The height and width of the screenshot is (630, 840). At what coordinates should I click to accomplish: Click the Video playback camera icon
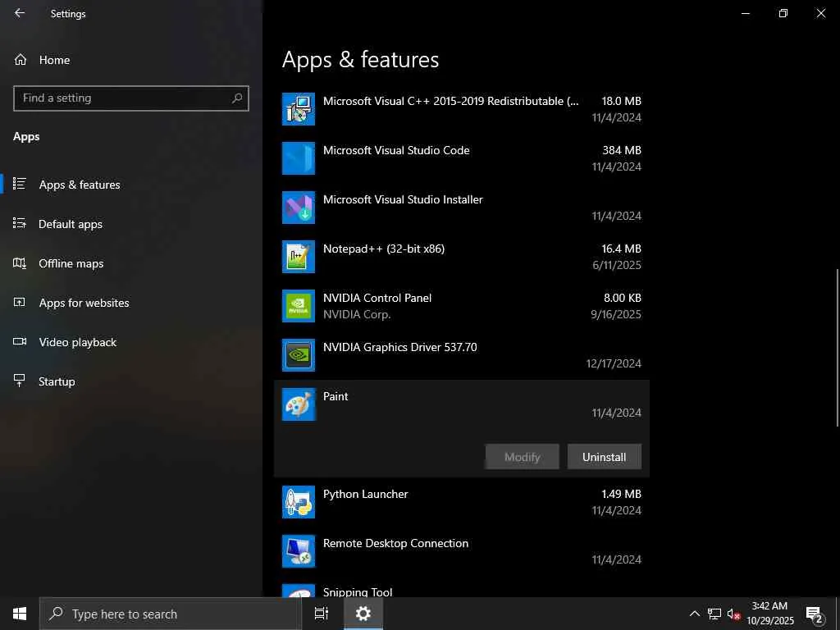(20, 341)
